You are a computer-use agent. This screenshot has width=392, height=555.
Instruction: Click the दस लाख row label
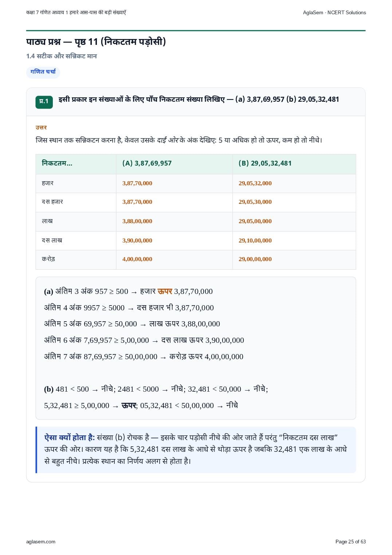52,240
